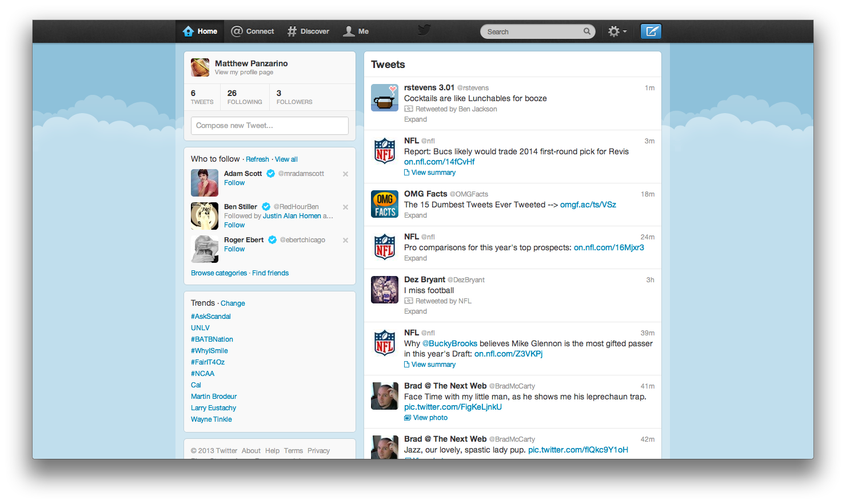Click the search magnifier icon
Viewport: 846px width, 504px height.
[586, 31]
